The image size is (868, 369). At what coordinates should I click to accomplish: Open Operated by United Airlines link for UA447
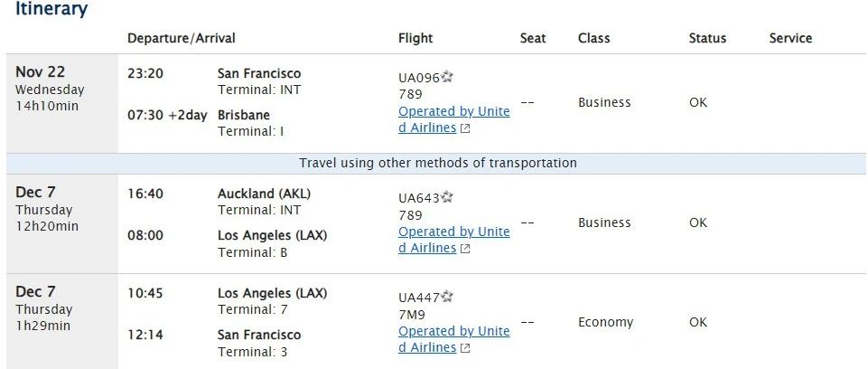454,340
